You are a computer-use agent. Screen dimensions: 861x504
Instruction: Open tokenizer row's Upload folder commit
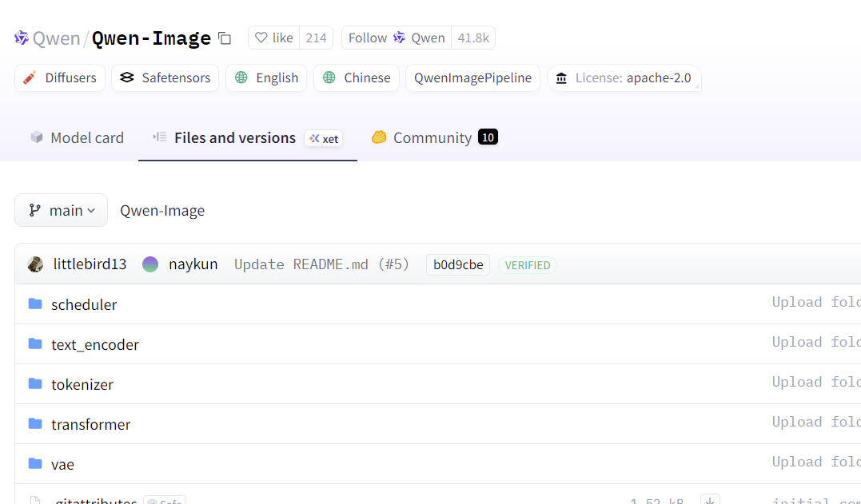(x=816, y=383)
